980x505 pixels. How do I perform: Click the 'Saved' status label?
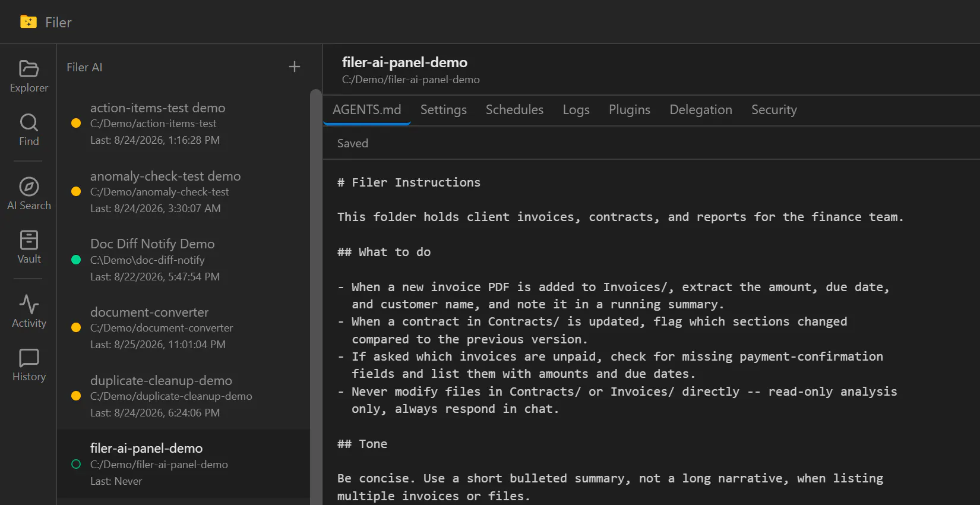353,143
